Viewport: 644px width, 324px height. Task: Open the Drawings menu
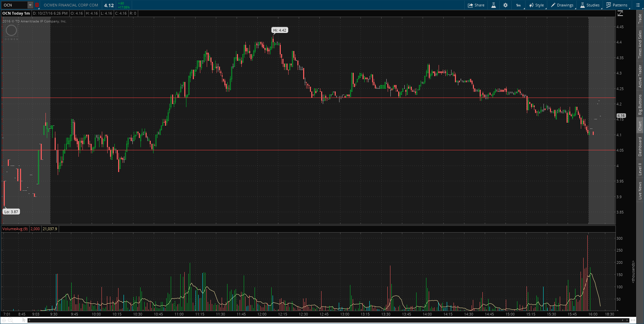[562, 5]
